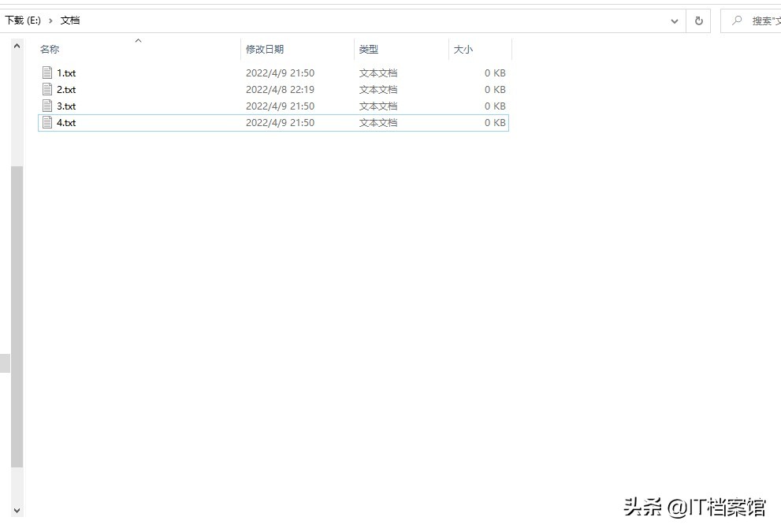
Task: Click the search magnifier icon
Action: tap(735, 20)
